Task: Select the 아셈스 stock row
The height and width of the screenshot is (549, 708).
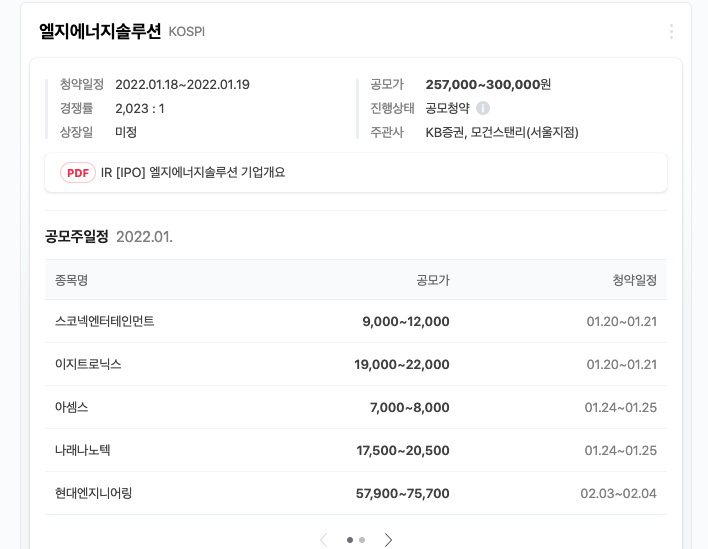Action: click(356, 407)
